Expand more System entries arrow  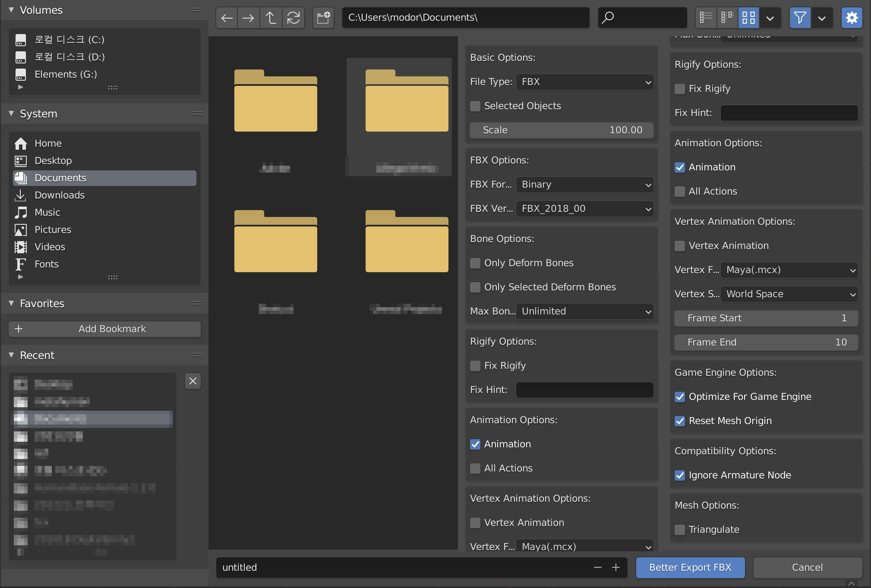pyautogui.click(x=20, y=277)
